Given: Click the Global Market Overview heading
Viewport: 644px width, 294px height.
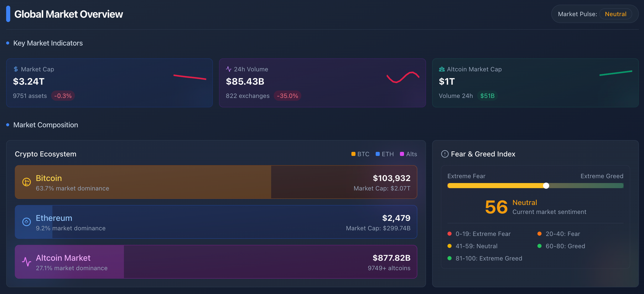Looking at the screenshot, I should click(x=69, y=14).
